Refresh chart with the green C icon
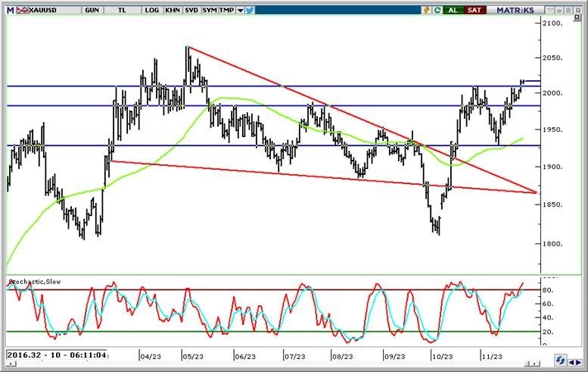 pyautogui.click(x=437, y=10)
